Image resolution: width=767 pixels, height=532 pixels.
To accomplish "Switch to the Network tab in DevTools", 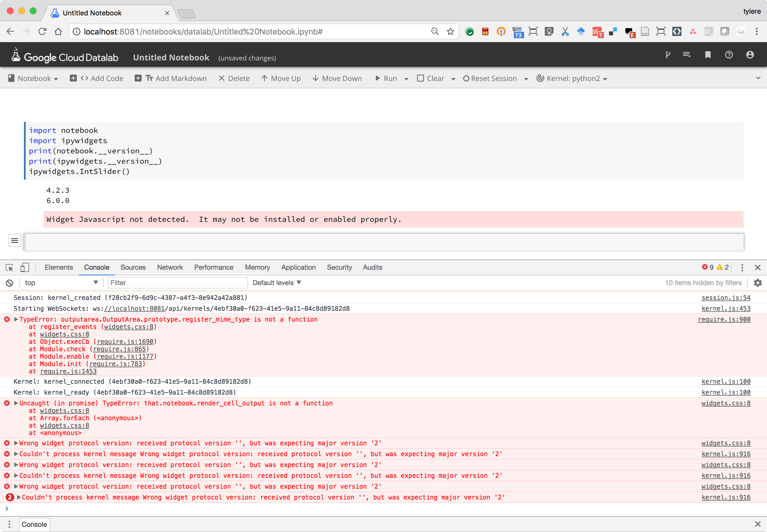I will (170, 267).
